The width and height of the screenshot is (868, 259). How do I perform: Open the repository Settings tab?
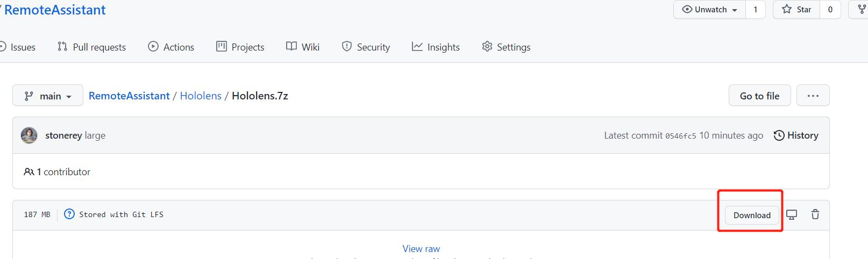[506, 47]
